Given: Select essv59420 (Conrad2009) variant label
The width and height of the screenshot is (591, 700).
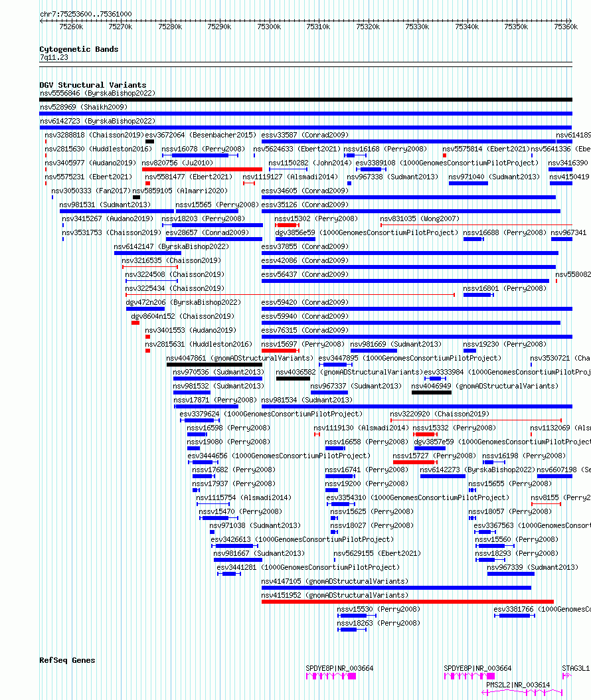Looking at the screenshot, I should 305,302.
